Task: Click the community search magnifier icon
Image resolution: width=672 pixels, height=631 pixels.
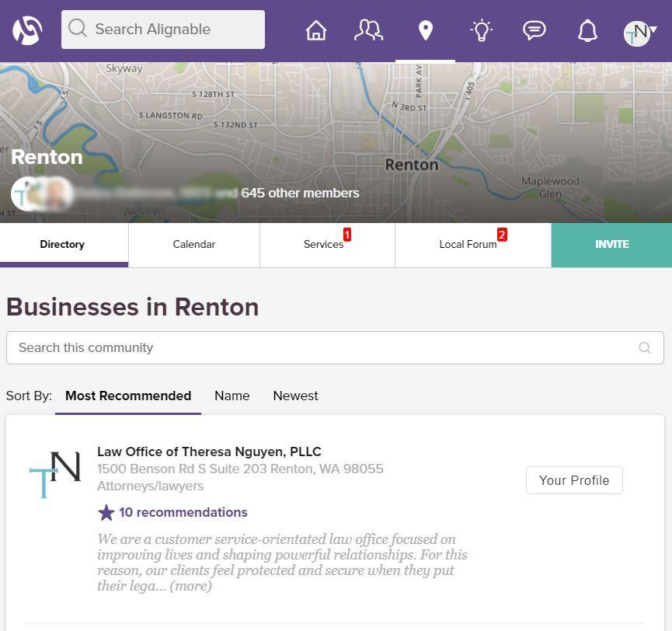Action: 645,347
